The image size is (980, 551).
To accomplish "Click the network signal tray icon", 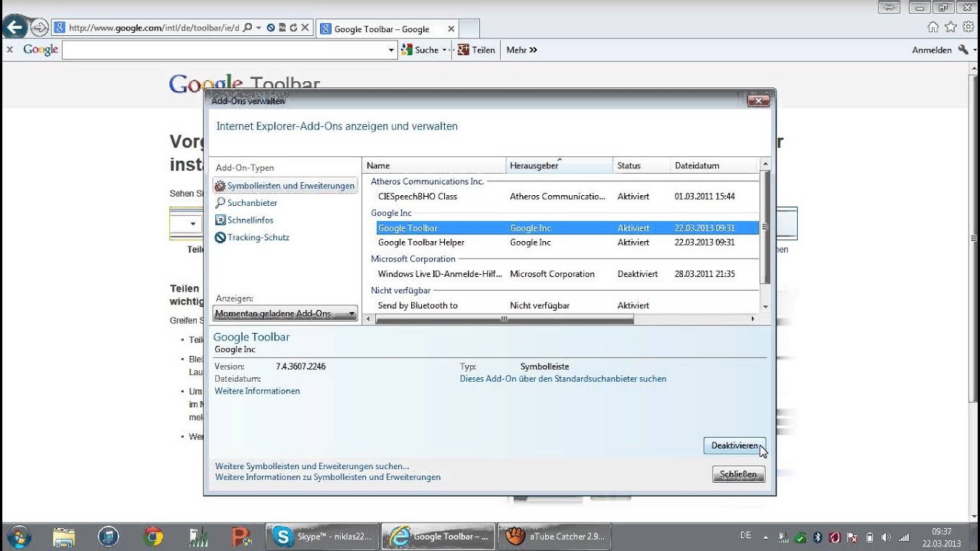I will (904, 537).
